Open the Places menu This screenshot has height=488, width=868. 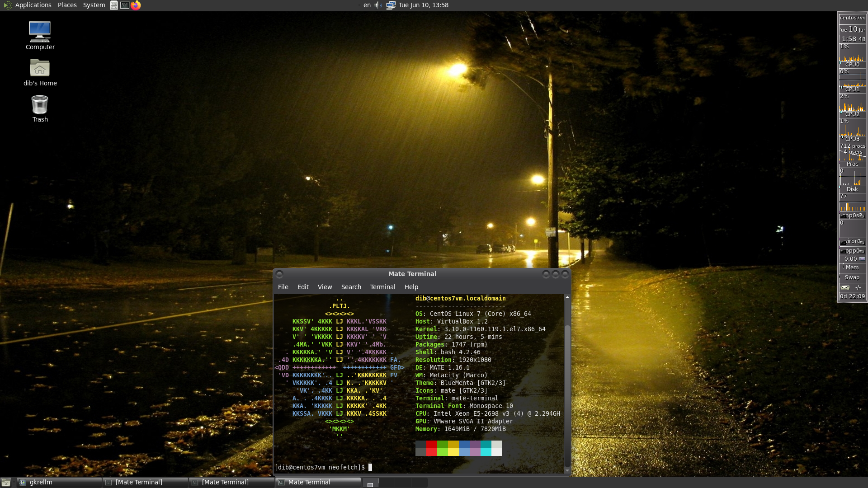pos(67,5)
